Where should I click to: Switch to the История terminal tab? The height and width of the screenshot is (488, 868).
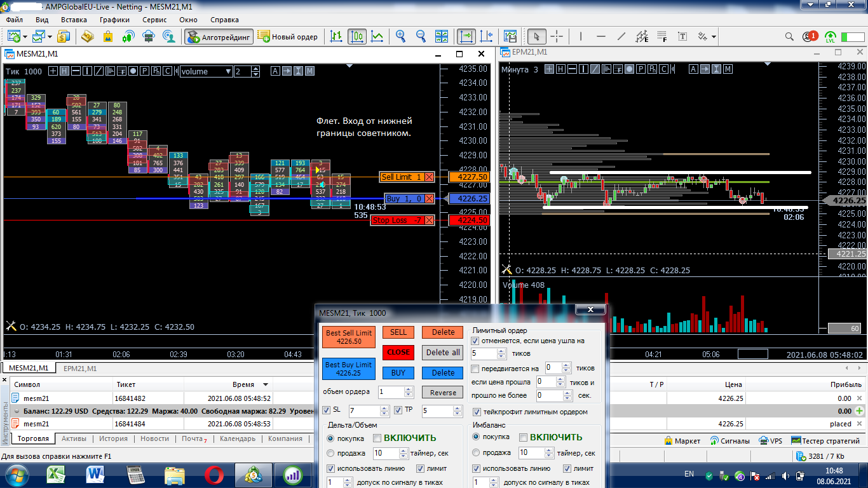[113, 438]
